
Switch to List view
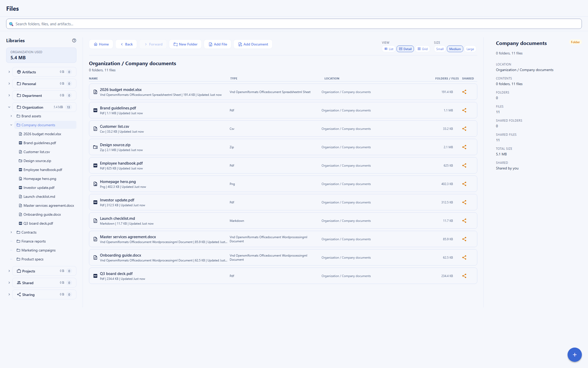[x=389, y=49]
